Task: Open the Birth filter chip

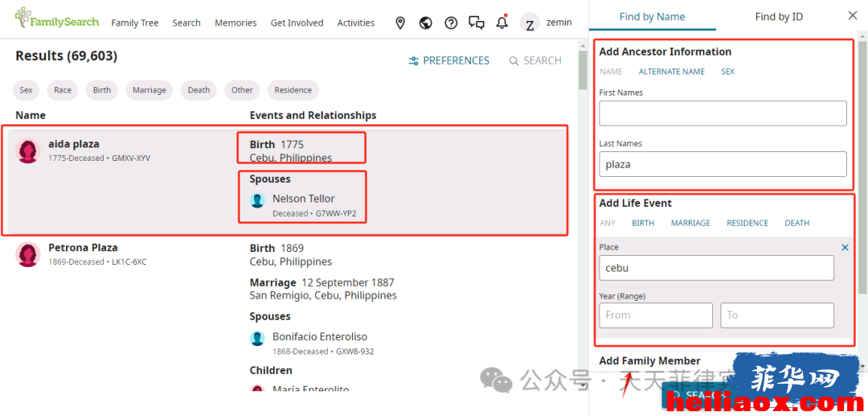Action: pyautogui.click(x=102, y=90)
